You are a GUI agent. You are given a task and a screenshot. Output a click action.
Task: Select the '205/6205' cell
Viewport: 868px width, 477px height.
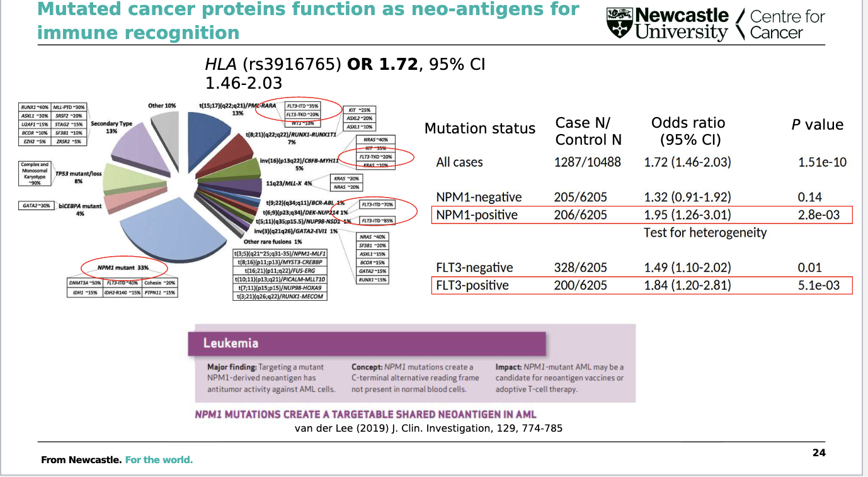coord(581,197)
